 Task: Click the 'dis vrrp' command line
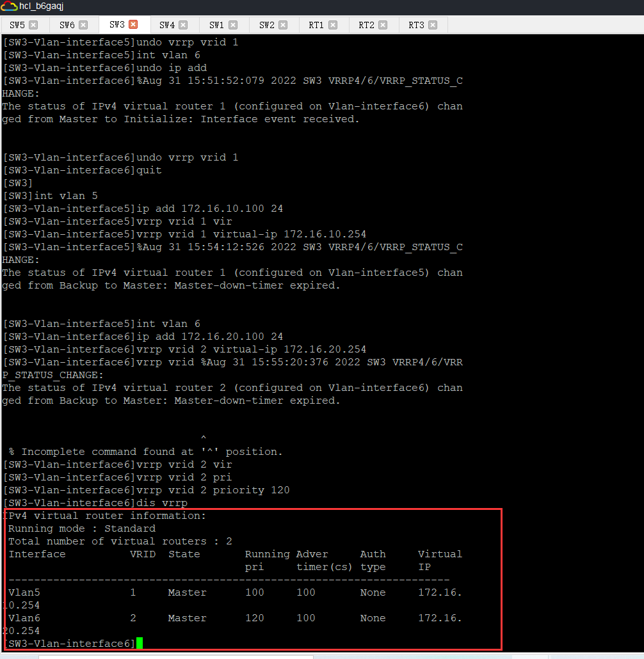coord(95,503)
